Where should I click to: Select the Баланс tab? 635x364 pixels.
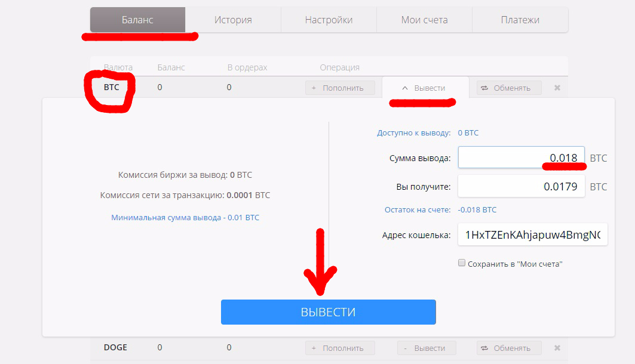tap(137, 20)
